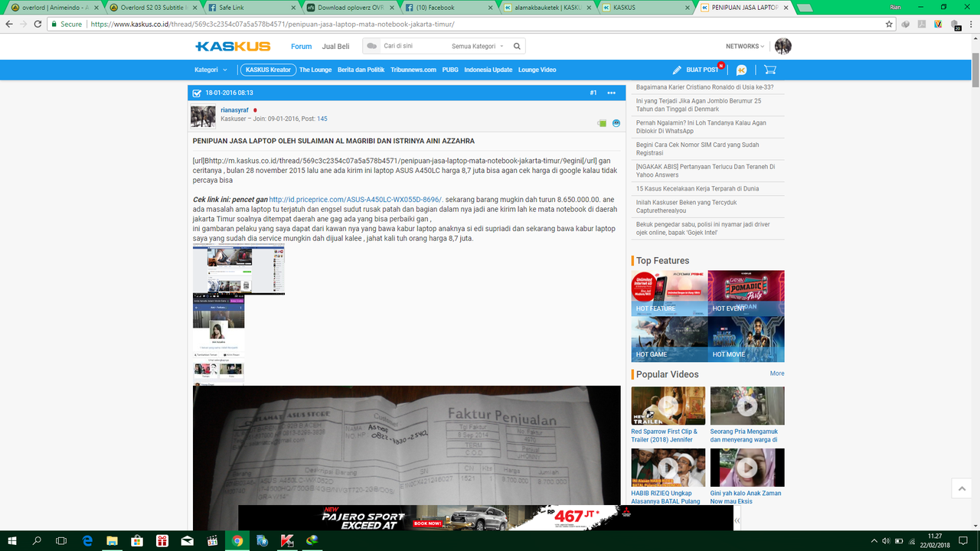This screenshot has width=980, height=551.
Task: Click the search magnifier icon
Action: click(517, 46)
